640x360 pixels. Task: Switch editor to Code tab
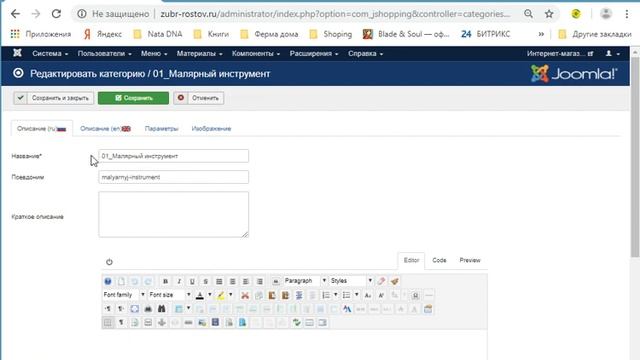pos(439,260)
